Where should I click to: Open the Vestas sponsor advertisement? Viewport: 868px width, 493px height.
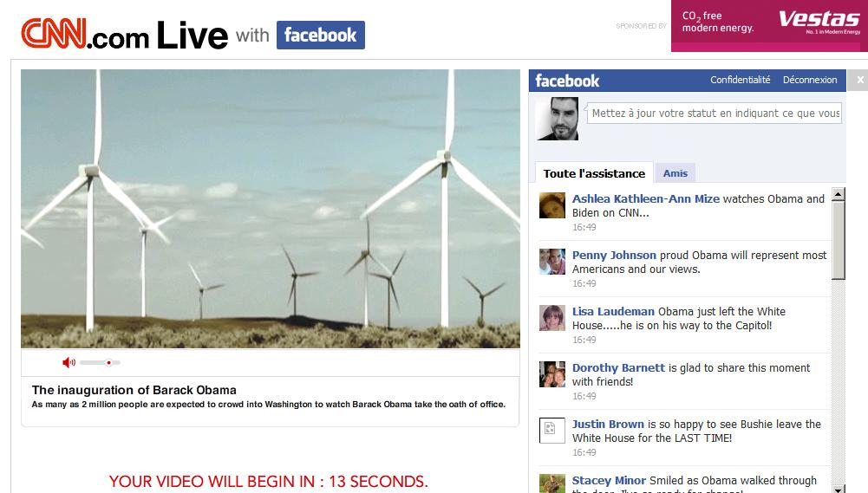click(x=769, y=26)
